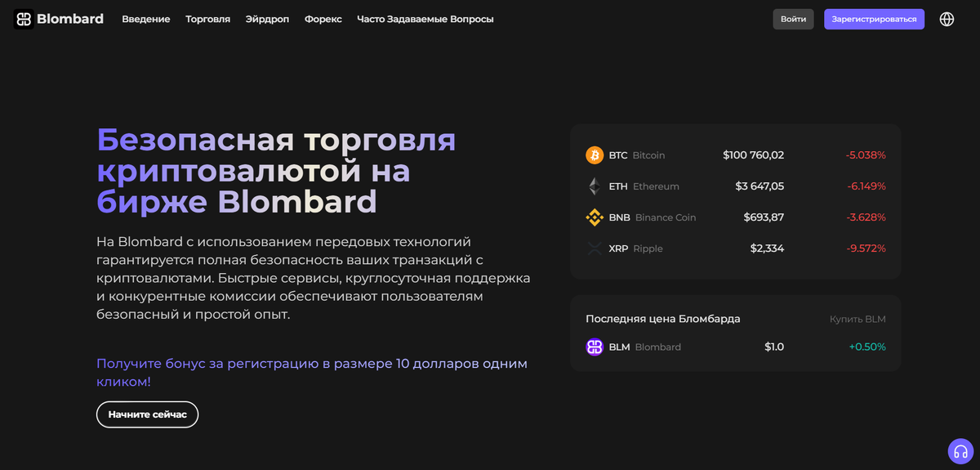Click the Binance Coin icon
The width and height of the screenshot is (980, 470).
595,217
